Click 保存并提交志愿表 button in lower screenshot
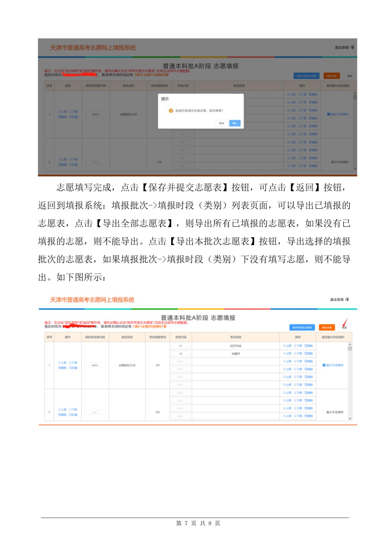The height and width of the screenshot is (555, 392). (x=302, y=327)
